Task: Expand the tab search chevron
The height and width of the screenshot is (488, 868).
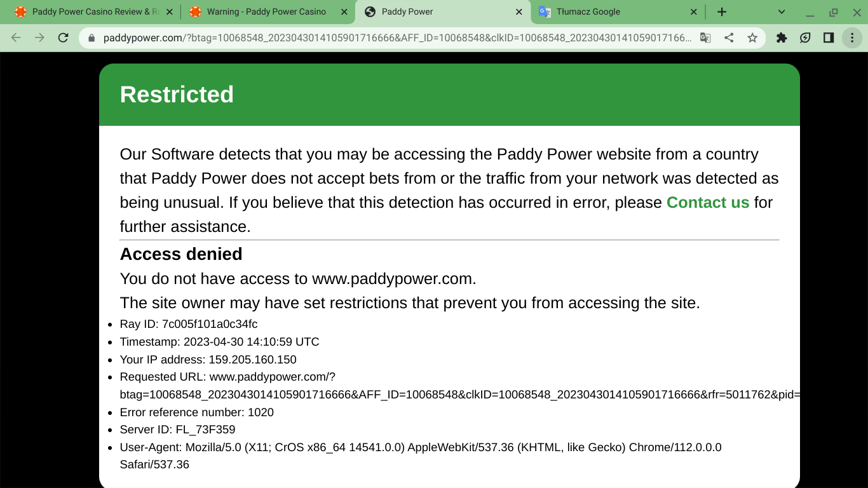Action: pyautogui.click(x=782, y=12)
